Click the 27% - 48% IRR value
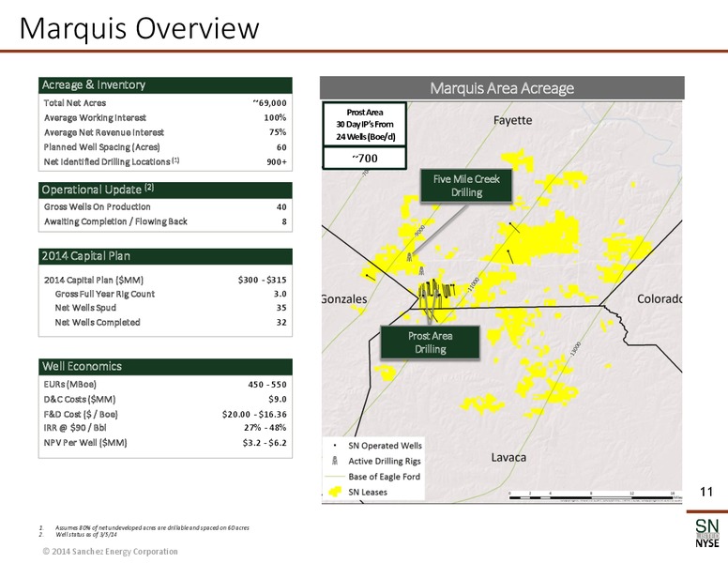 click(x=265, y=428)
